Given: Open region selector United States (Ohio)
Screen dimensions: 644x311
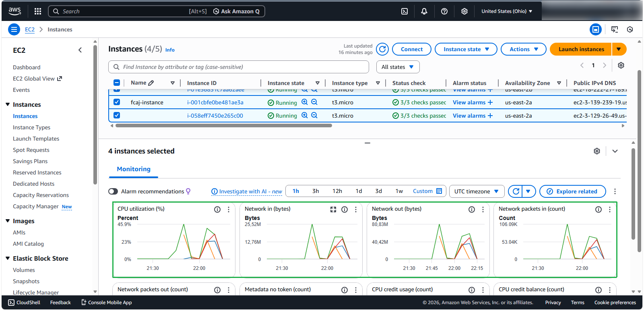Looking at the screenshot, I should click(x=507, y=11).
